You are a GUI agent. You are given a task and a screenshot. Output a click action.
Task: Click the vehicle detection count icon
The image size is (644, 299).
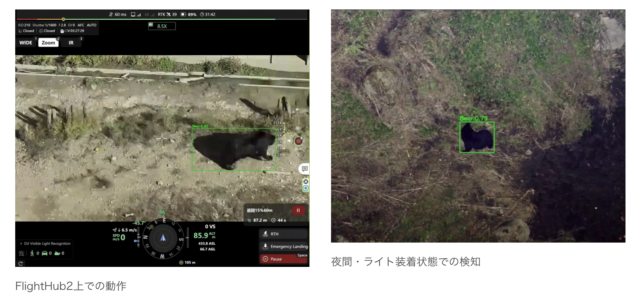[x=45, y=253]
